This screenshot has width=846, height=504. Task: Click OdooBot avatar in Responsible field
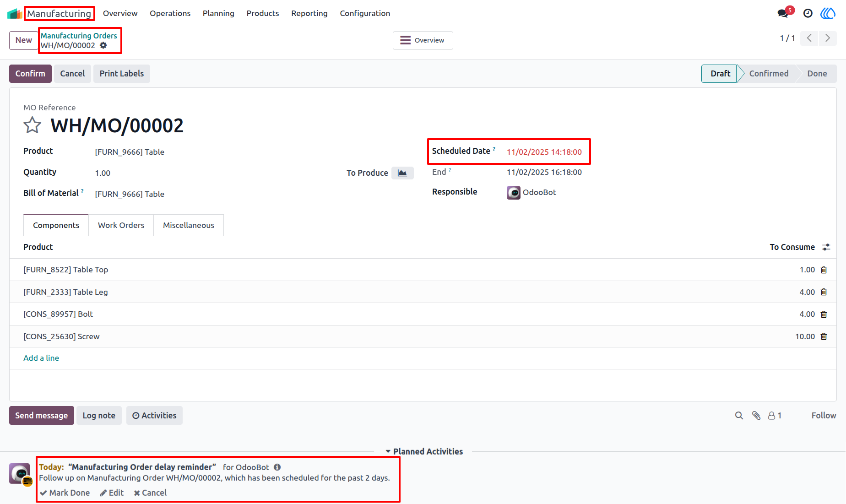click(x=514, y=193)
